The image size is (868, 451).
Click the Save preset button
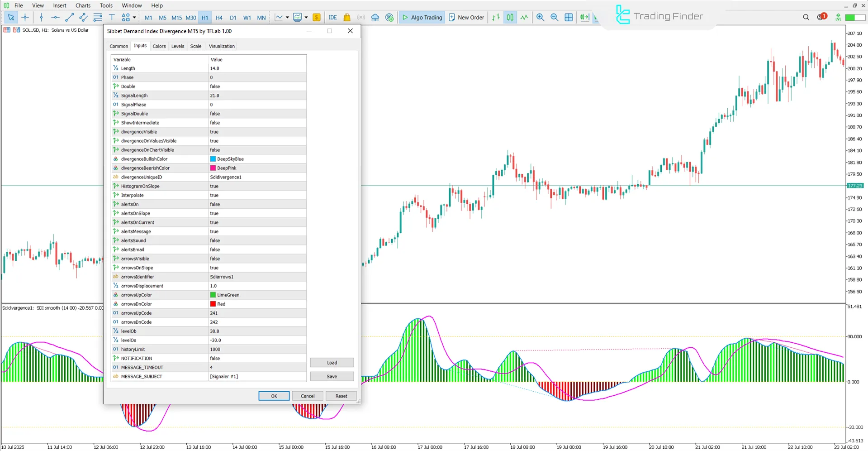(x=332, y=376)
